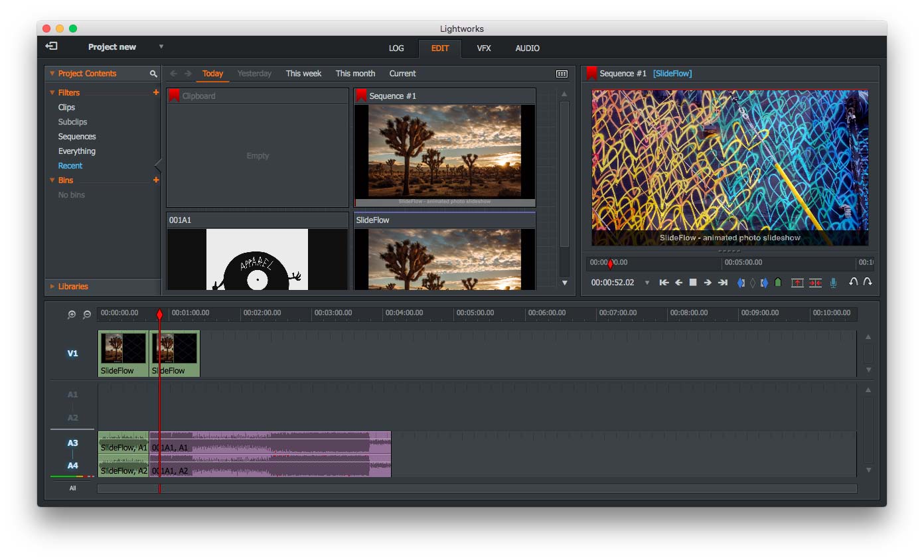The width and height of the screenshot is (924, 560).
Task: Click the 00:00:52.02 timecode field
Action: 613,283
